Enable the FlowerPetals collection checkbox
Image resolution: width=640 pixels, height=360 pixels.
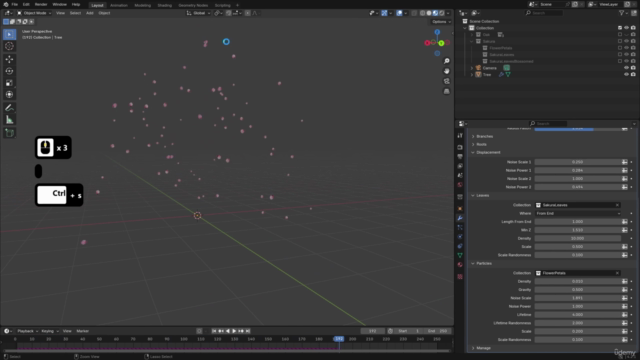coord(620,48)
